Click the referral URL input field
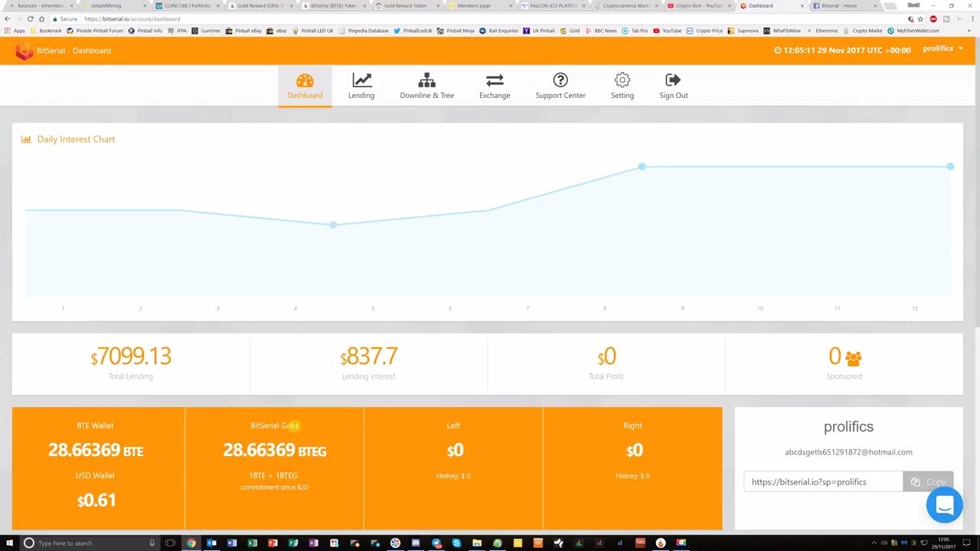This screenshot has width=980, height=551. 823,482
